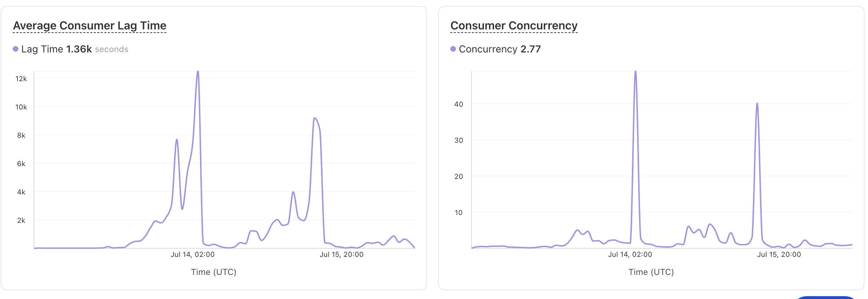Click the 40-level spike in the Concurrency chart
Viewport: 868px width, 299px height.
(x=757, y=104)
